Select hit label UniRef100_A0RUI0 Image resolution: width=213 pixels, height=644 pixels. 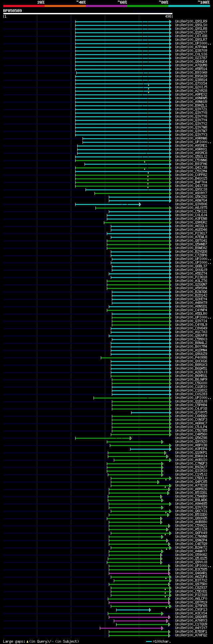pyautogui.click(x=191, y=460)
